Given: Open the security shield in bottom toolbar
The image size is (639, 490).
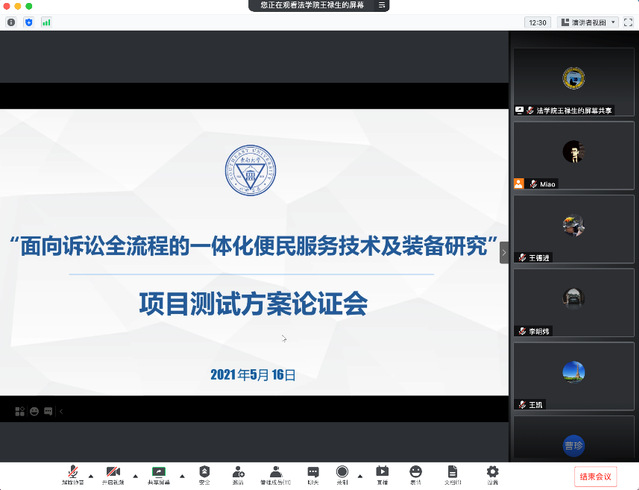Looking at the screenshot, I should (x=205, y=472).
